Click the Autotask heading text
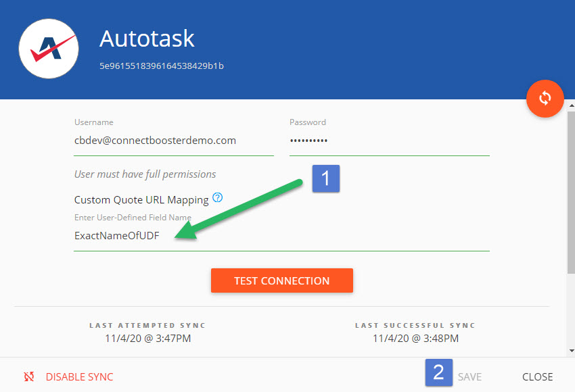Screen dimensions: 575x392 [147, 39]
